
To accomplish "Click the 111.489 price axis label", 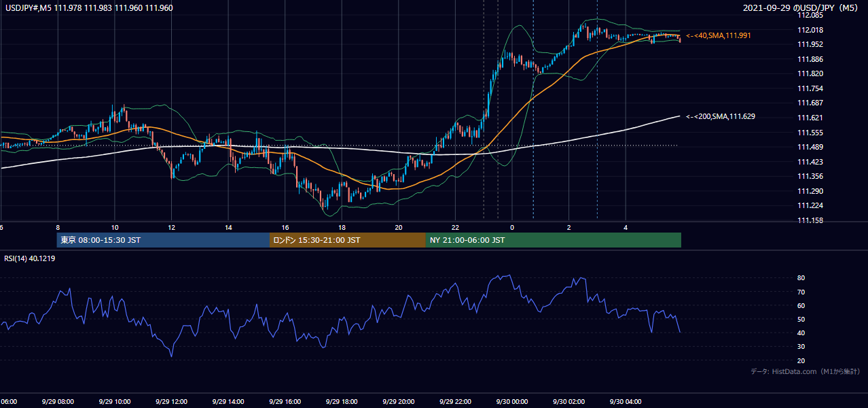I will point(810,148).
